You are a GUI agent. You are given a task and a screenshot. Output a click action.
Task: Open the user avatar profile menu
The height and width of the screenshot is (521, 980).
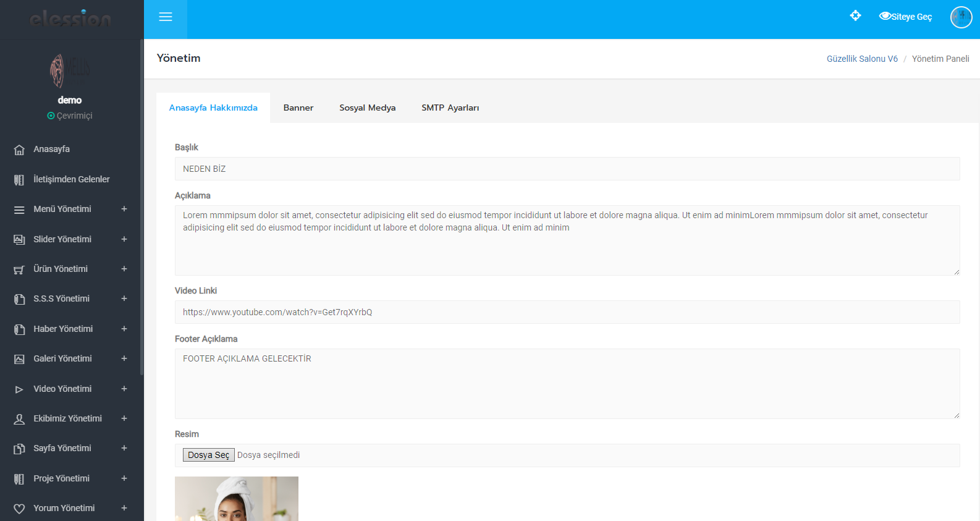click(961, 17)
